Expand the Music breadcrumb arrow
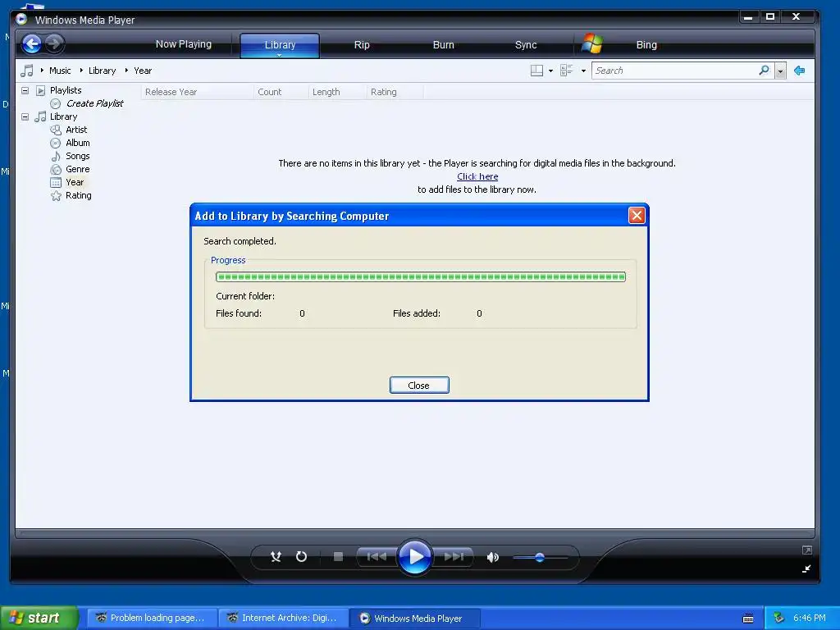The image size is (840, 630). 43,71
